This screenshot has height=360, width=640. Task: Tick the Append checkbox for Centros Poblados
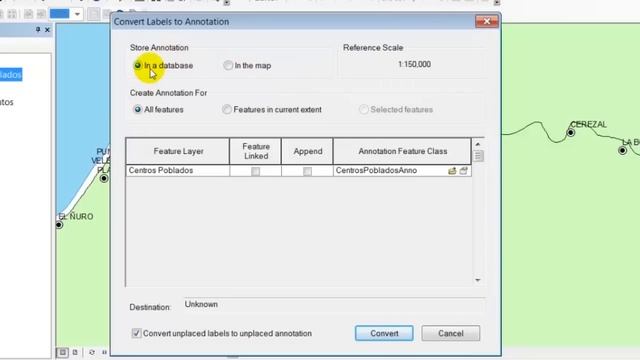(x=307, y=171)
